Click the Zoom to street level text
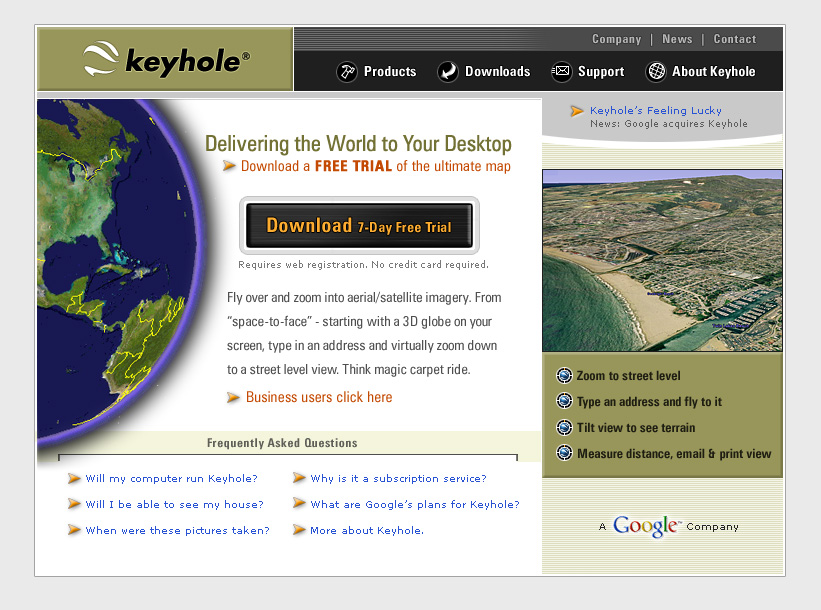The width and height of the screenshot is (821, 610). (628, 376)
